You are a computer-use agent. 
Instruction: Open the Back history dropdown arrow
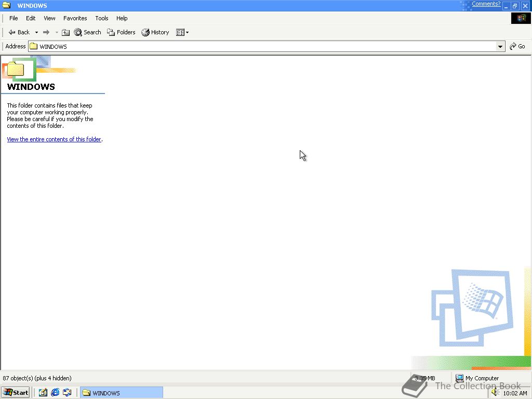(x=36, y=32)
